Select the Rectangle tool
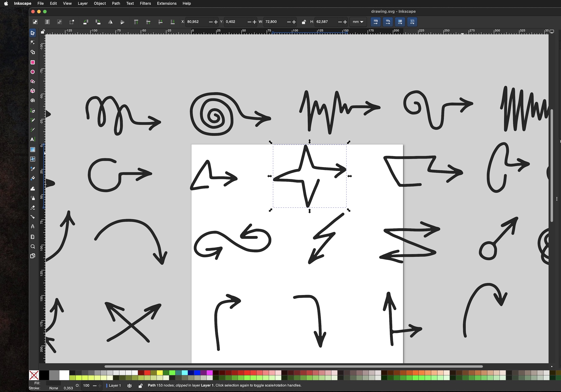Screen dimensions: 561x392 click(x=33, y=62)
